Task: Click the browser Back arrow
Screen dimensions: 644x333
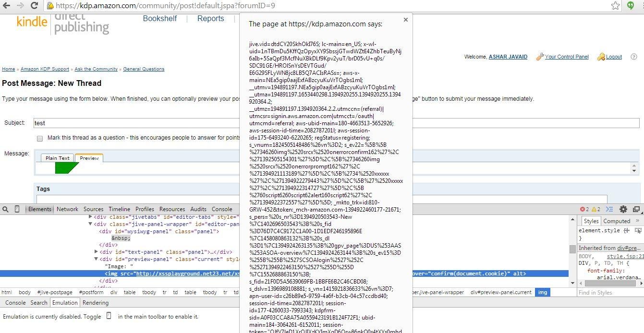Action: pos(7,6)
